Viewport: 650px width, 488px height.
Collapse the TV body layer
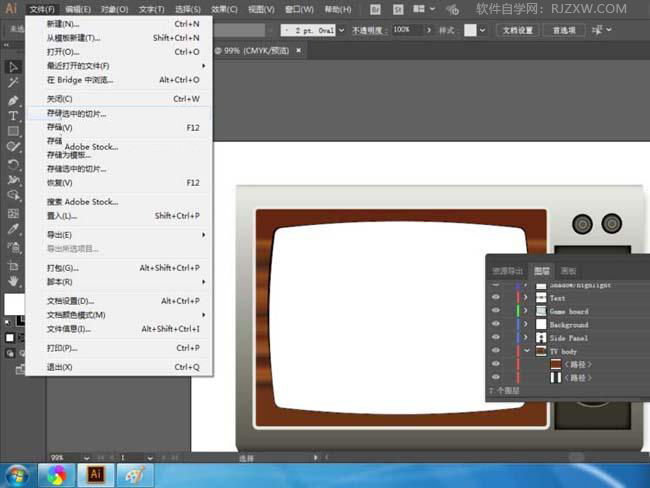(x=527, y=352)
